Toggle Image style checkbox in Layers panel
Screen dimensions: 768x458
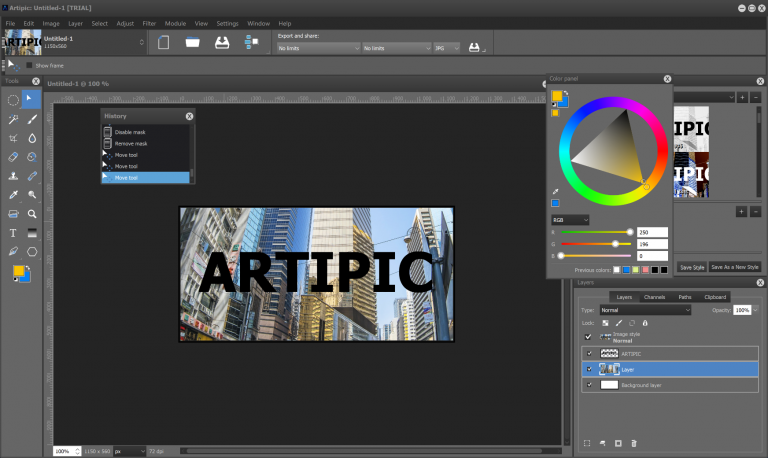click(588, 337)
